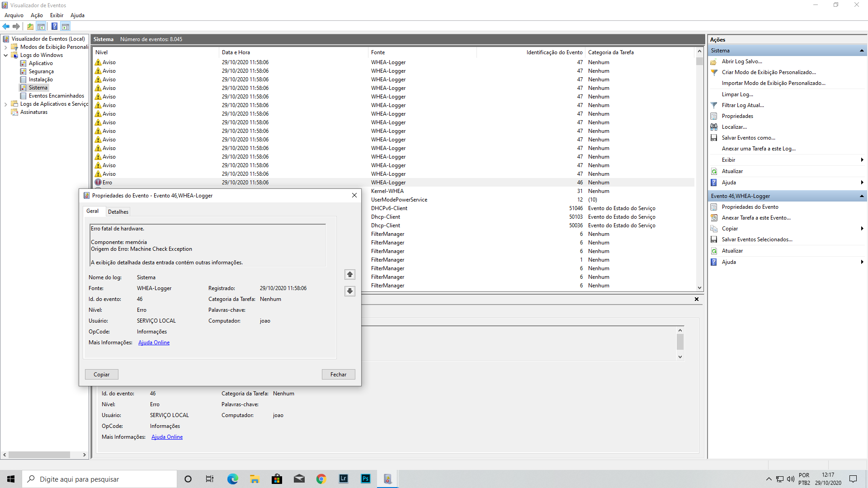
Task: Close the event preview pane
Action: coord(697,299)
